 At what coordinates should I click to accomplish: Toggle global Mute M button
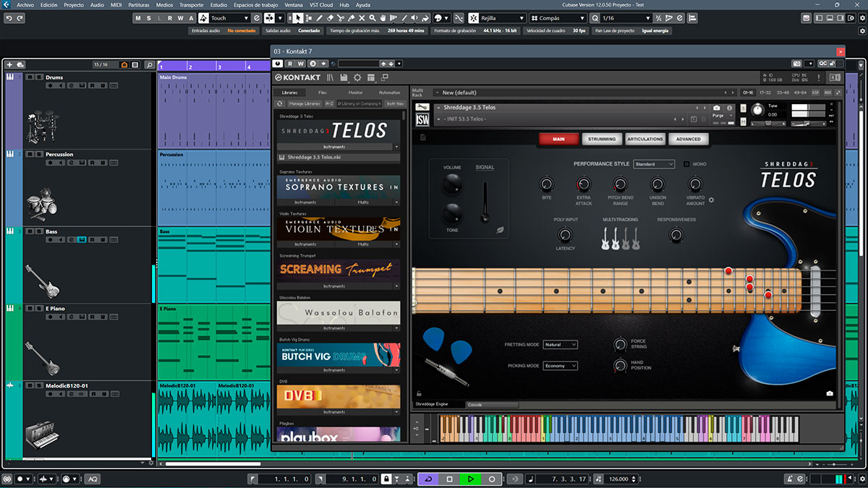click(x=138, y=18)
